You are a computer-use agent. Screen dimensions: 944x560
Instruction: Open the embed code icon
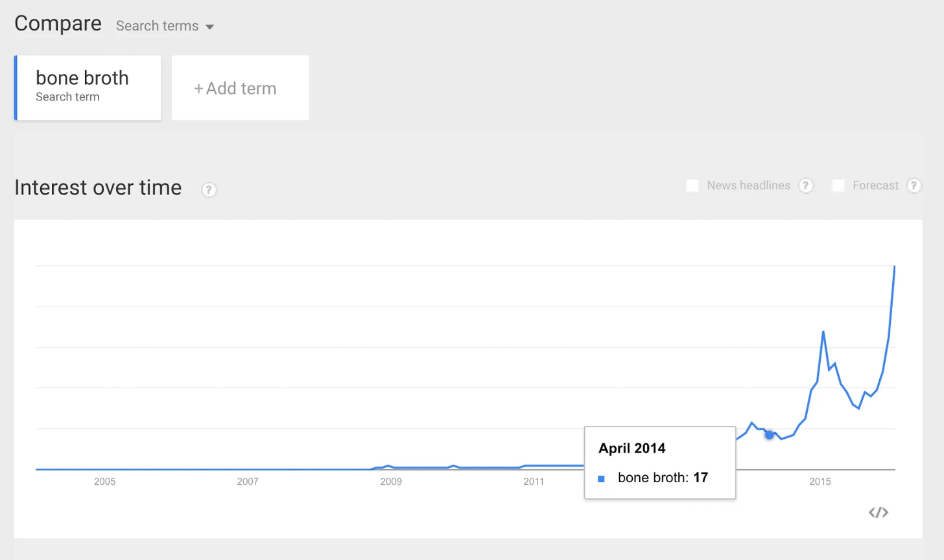click(x=878, y=513)
